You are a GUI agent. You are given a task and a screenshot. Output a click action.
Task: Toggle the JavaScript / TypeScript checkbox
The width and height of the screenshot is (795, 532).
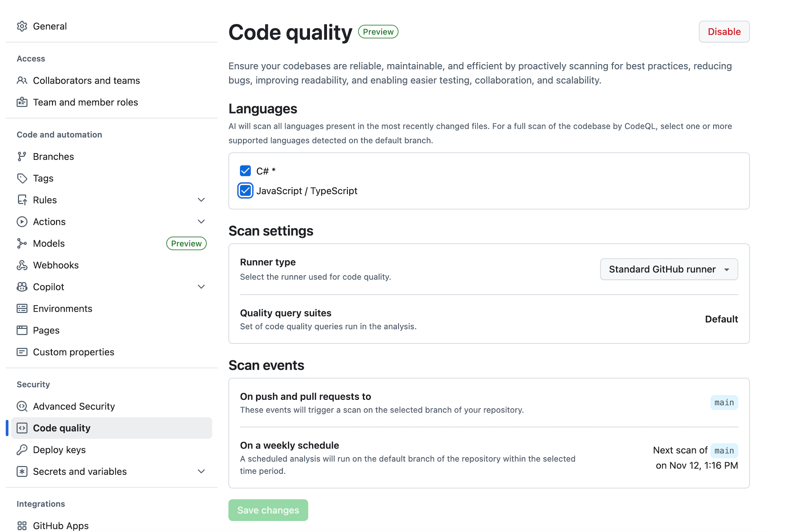click(245, 191)
